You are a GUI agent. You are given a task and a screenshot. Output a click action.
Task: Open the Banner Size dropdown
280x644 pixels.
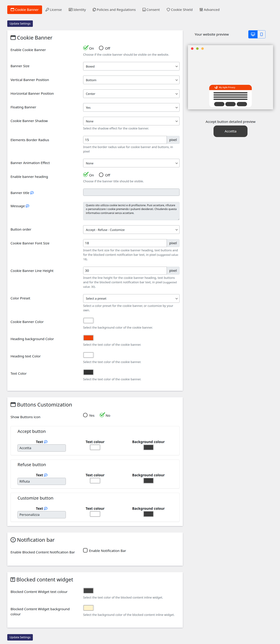[131, 66]
